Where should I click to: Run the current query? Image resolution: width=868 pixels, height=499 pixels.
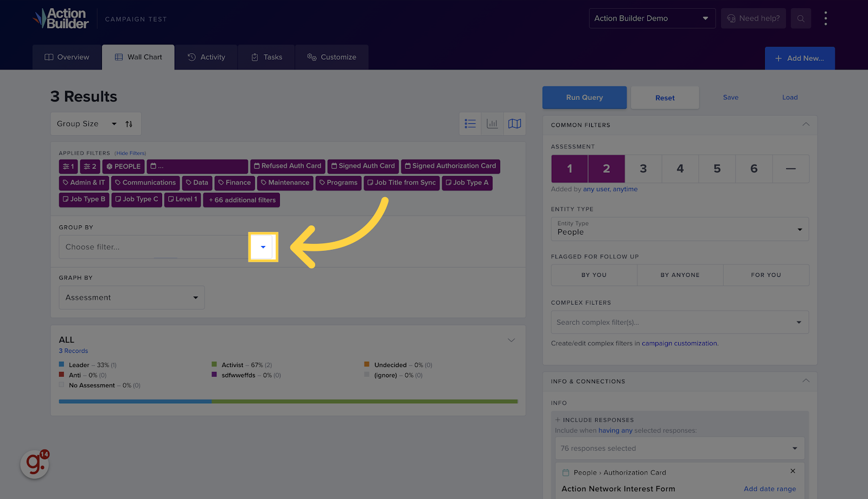584,97
